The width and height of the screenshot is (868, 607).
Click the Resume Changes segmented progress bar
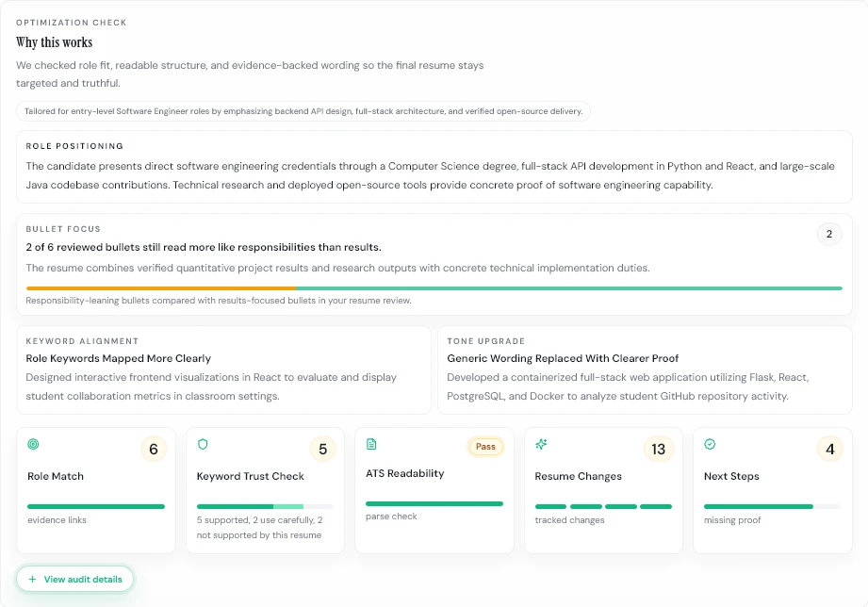(603, 507)
